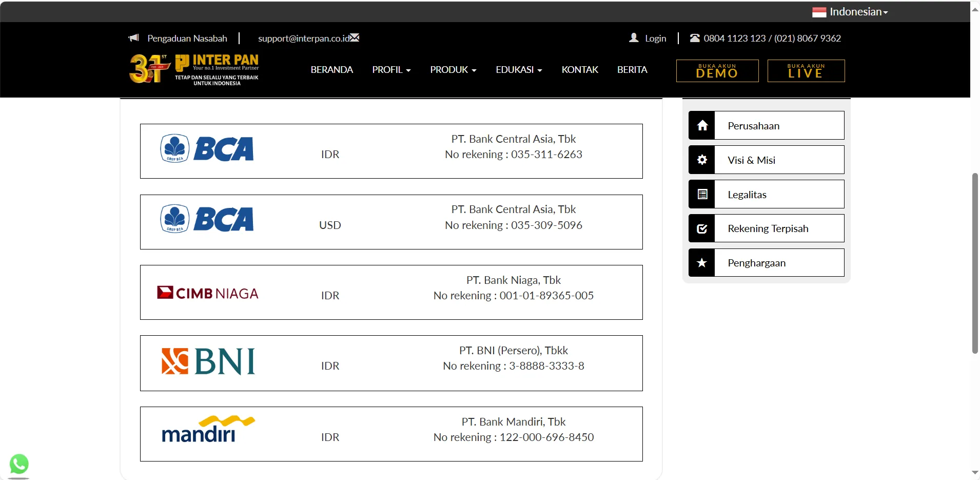Click the Inter Pan logo
The image size is (980, 480).
click(194, 69)
